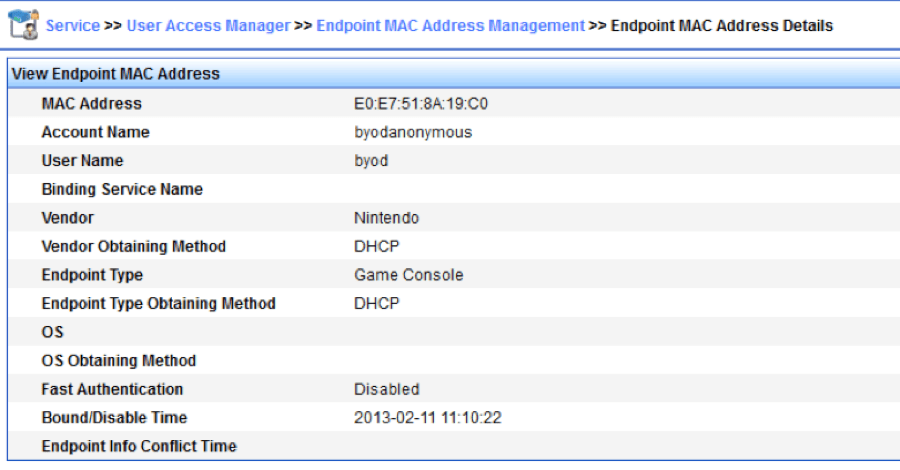Select the bound time 2013-02-11 11:10:22
This screenshot has height=470, width=900.
[x=427, y=418]
